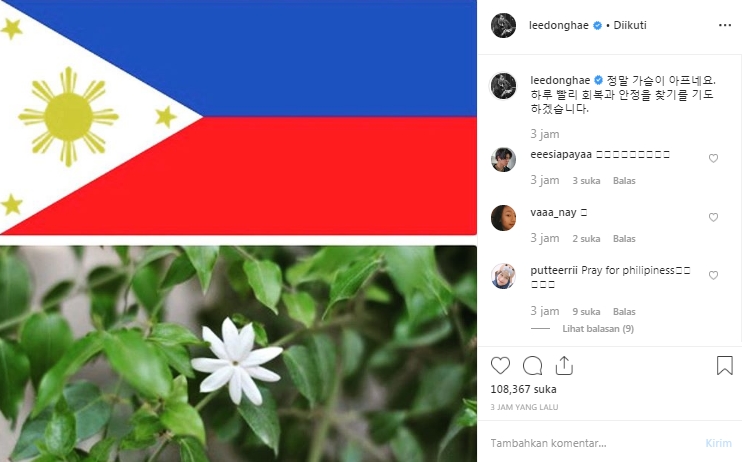Share the post via the share icon
Viewport: 742px width, 462px height.
[564, 366]
